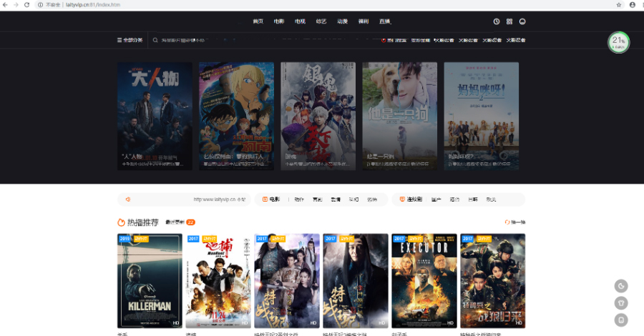Open the 电影 nav item in header
This screenshot has height=336, width=644.
tap(279, 21)
